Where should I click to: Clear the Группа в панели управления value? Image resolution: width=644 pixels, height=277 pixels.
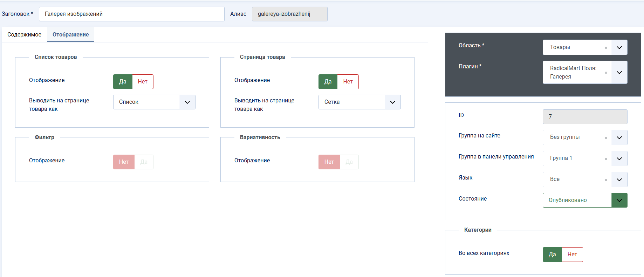[x=606, y=159]
